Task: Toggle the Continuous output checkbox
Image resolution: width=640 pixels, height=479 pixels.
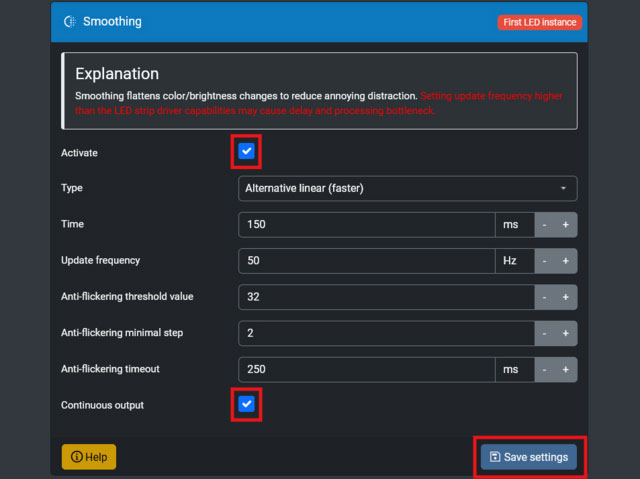Action: [247, 405]
